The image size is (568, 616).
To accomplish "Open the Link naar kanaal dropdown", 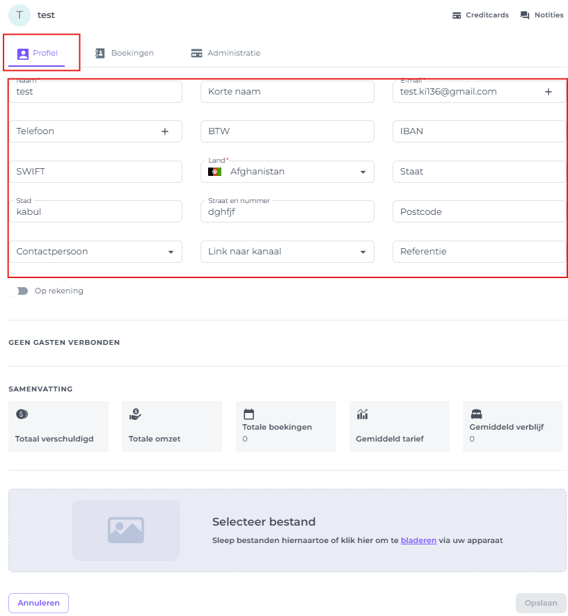I will point(363,252).
